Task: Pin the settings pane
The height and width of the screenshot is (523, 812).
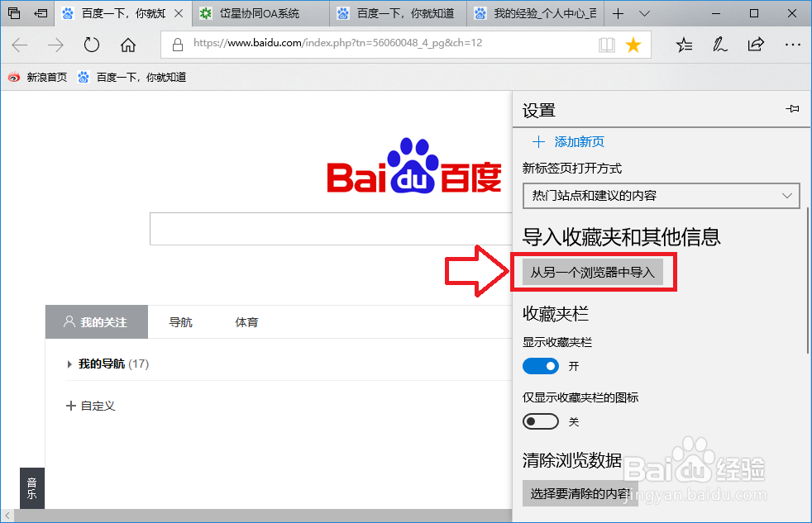Action: [x=792, y=108]
